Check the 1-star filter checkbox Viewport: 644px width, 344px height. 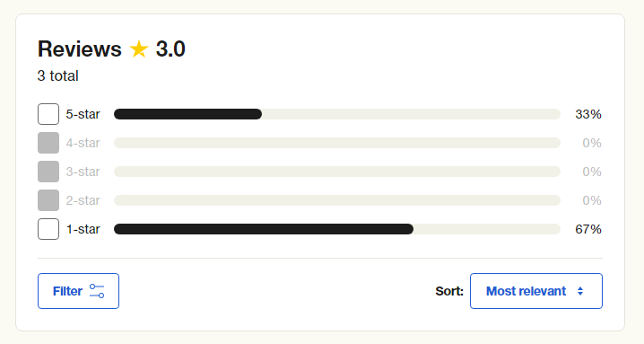tap(48, 229)
